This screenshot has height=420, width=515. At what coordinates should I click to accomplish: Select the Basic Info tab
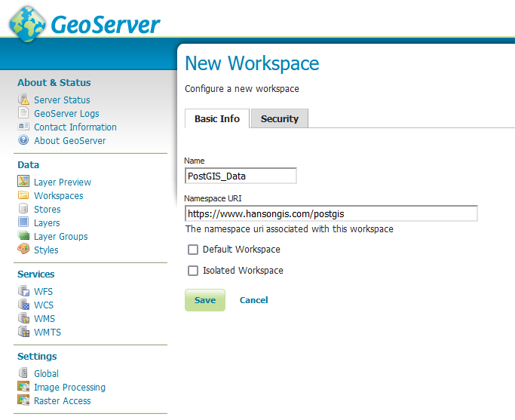[x=217, y=118]
